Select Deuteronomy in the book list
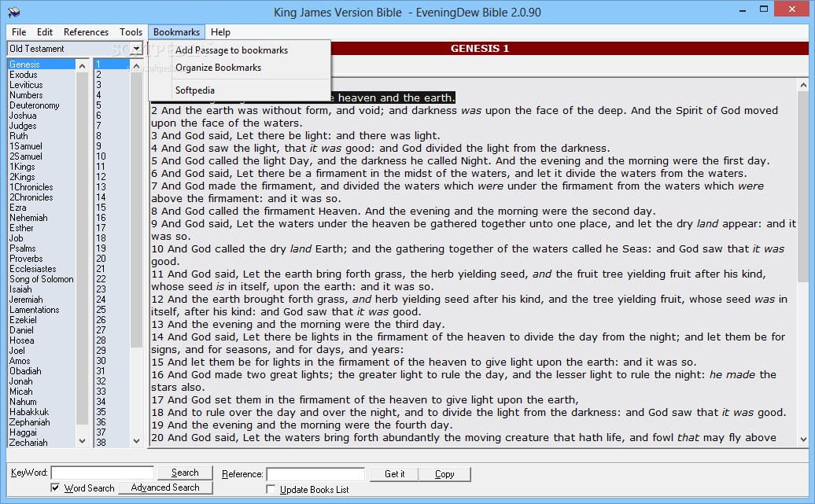Image resolution: width=815 pixels, height=504 pixels. click(x=42, y=105)
